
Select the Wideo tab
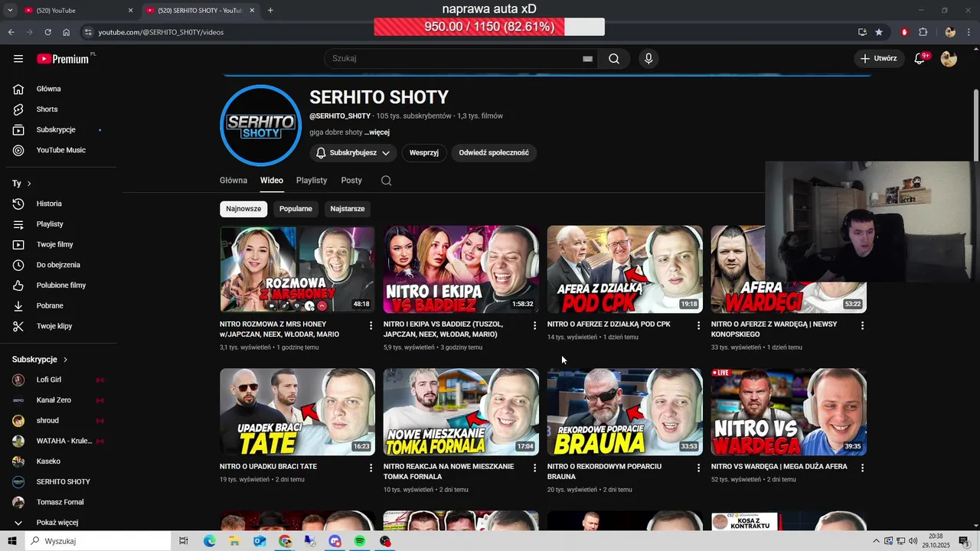272,181
